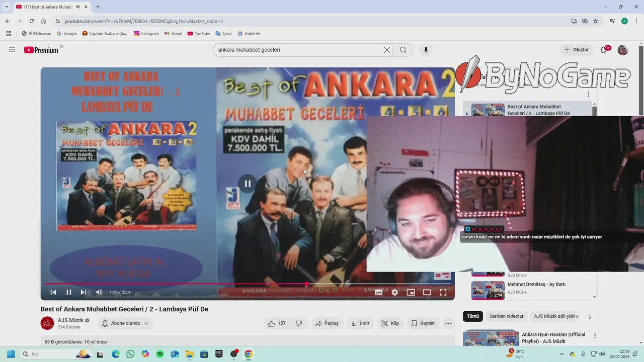Open player settings gear

(395, 292)
